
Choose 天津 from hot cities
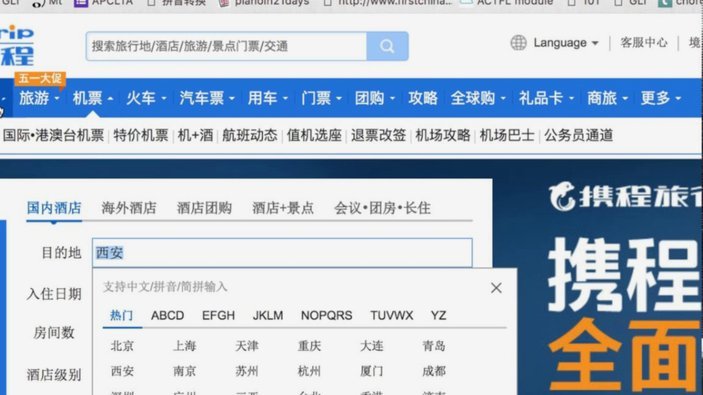[x=247, y=346]
